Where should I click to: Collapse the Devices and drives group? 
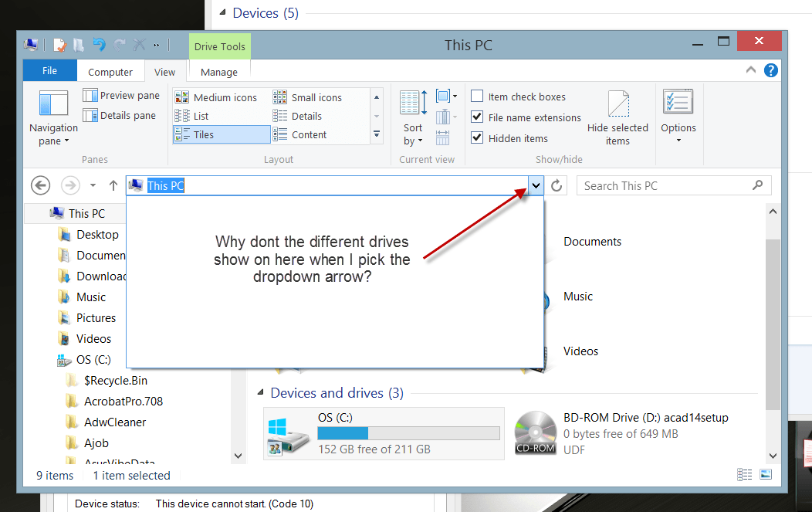coord(260,393)
